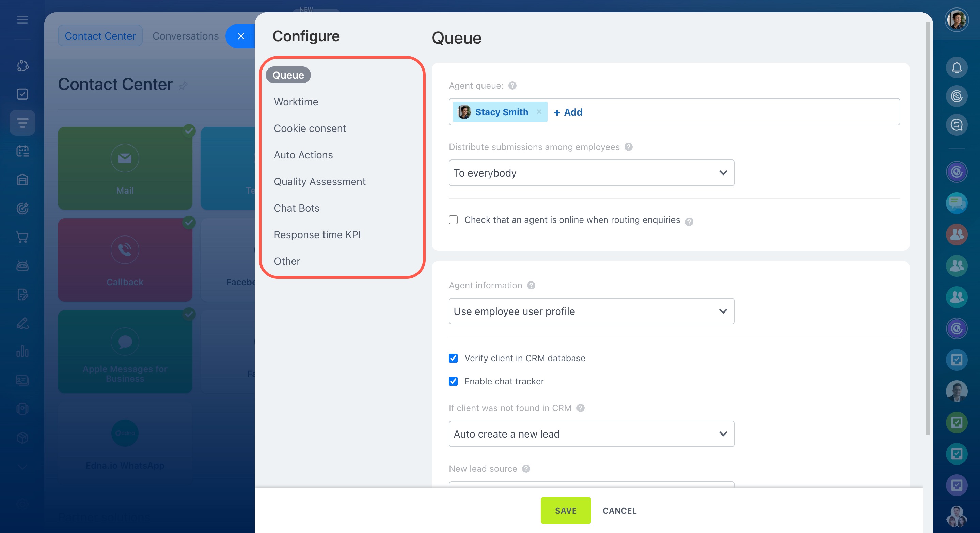Screen dimensions: 980x533
Task: Show help for Distribute submissions among employees
Action: click(629, 147)
